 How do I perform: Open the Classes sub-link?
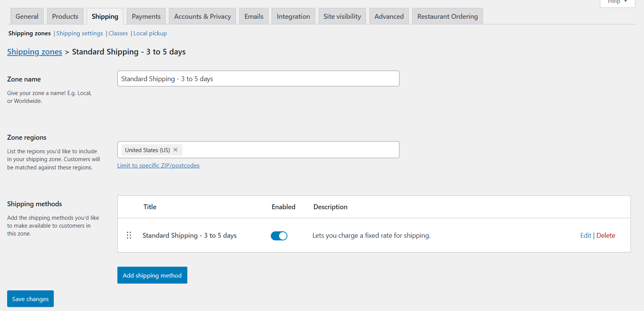pyautogui.click(x=118, y=33)
